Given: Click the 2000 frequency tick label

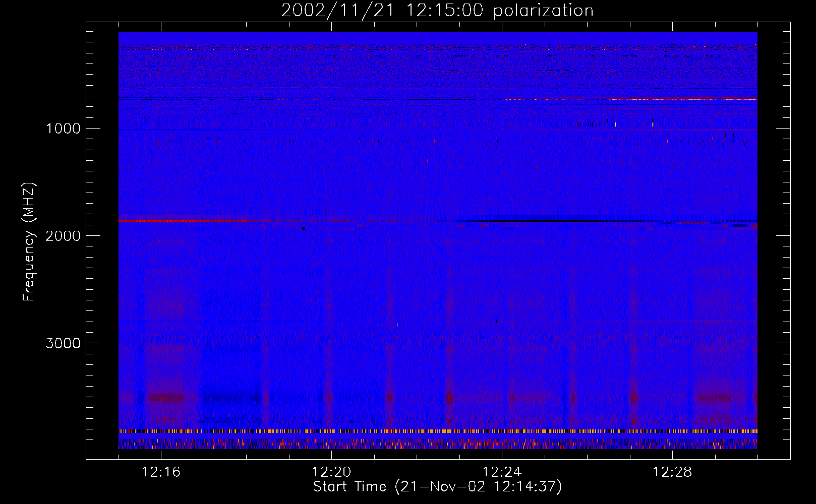Looking at the screenshot, I should click(64, 236).
